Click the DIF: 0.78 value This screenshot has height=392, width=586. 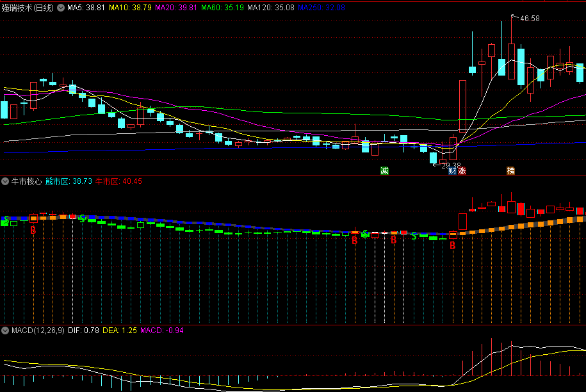coord(83,331)
